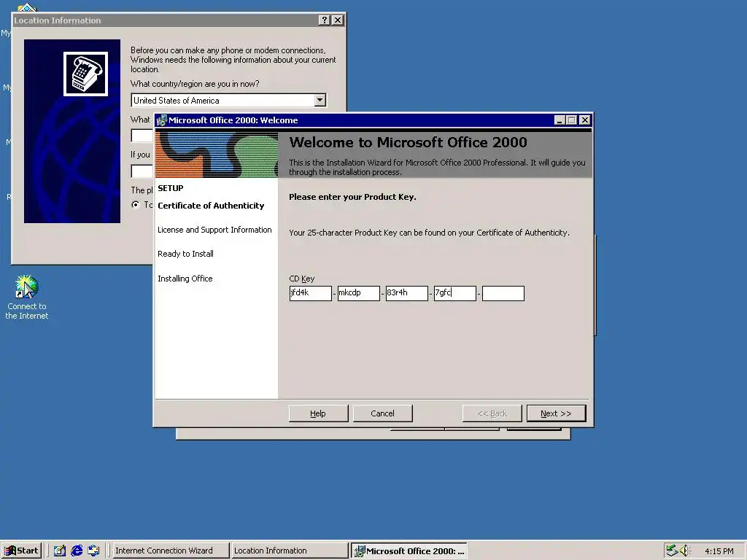
Task: Click the fourth CD Key field containing 7gfc
Action: pyautogui.click(x=454, y=293)
